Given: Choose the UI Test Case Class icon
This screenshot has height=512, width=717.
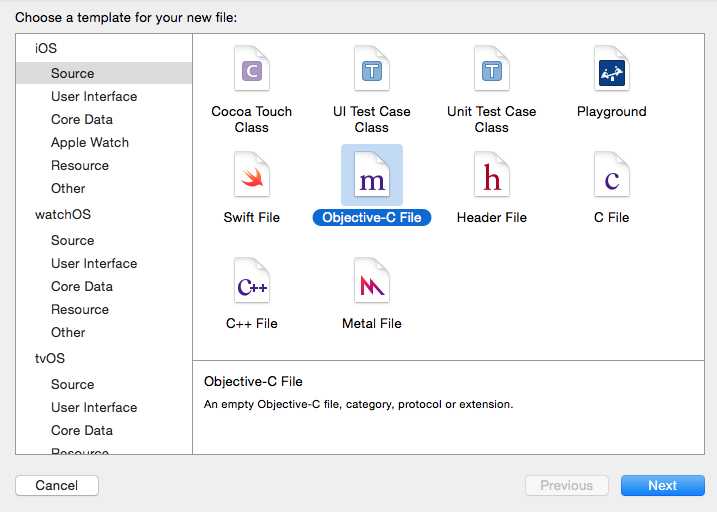Looking at the screenshot, I should point(372,70).
